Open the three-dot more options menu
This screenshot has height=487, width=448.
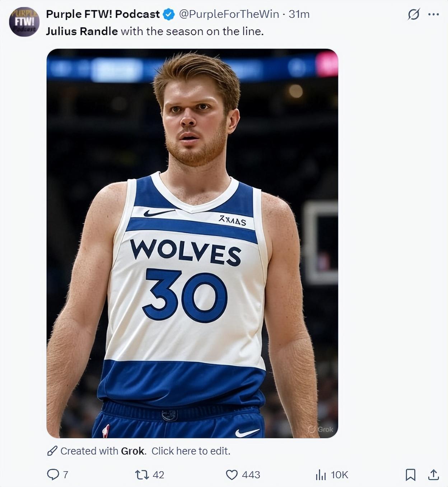433,14
